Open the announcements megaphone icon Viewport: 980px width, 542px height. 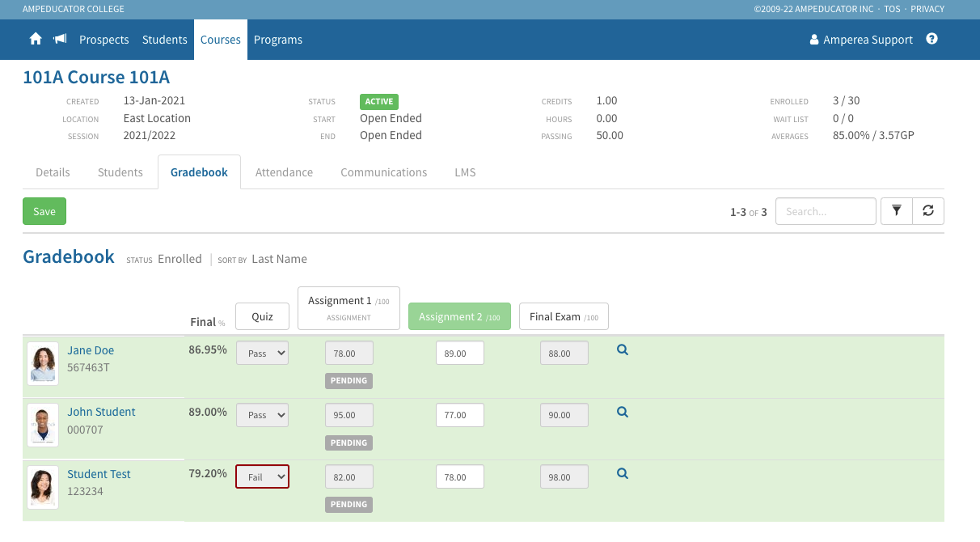(60, 39)
